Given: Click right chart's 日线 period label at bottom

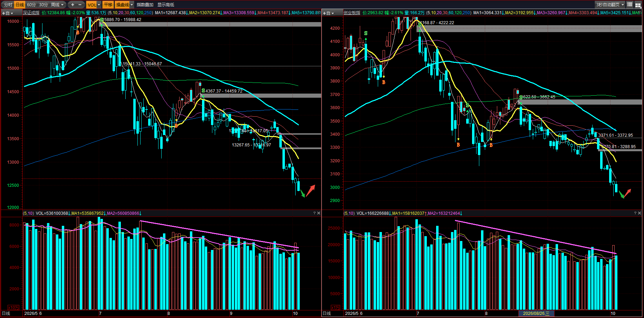Looking at the screenshot, I should click(x=327, y=313).
